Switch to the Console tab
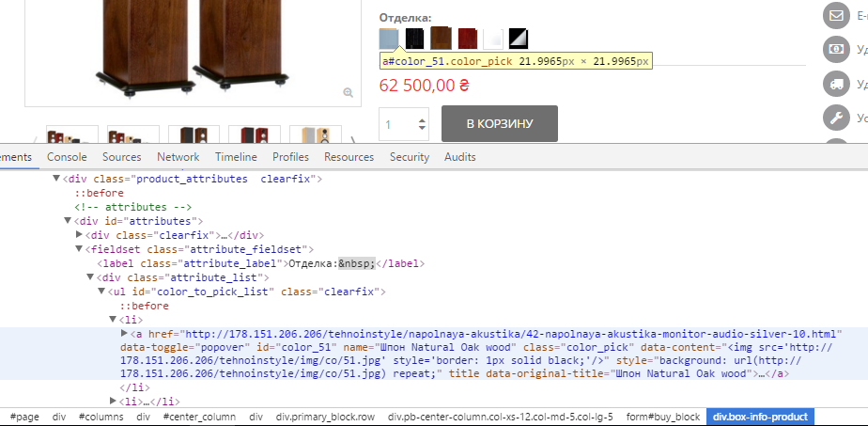This screenshot has height=426, width=868. (67, 157)
